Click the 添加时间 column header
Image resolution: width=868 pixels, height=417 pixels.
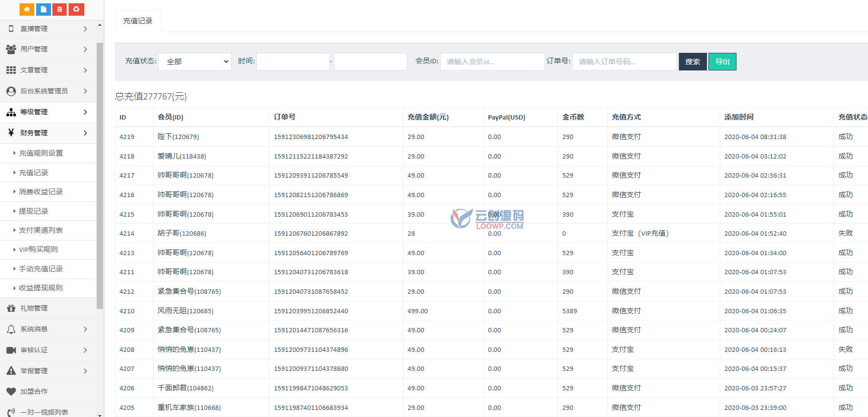[x=739, y=117]
